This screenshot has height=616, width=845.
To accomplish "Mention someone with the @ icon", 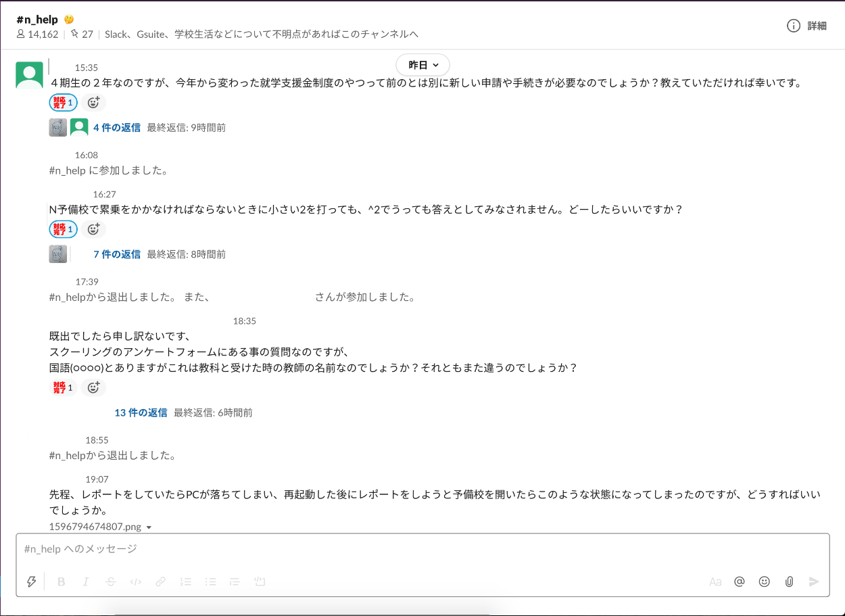I will click(x=740, y=582).
